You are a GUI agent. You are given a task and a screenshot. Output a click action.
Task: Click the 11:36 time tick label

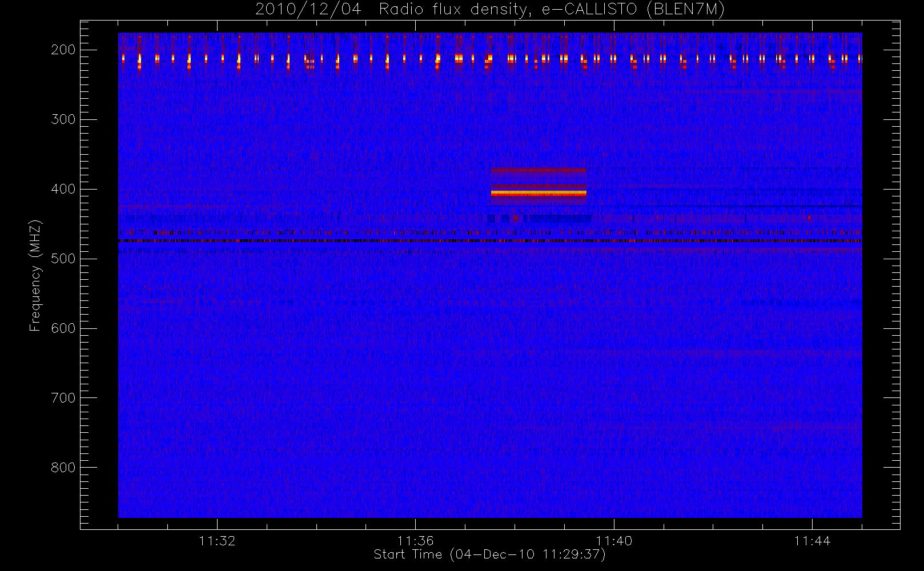coord(415,541)
